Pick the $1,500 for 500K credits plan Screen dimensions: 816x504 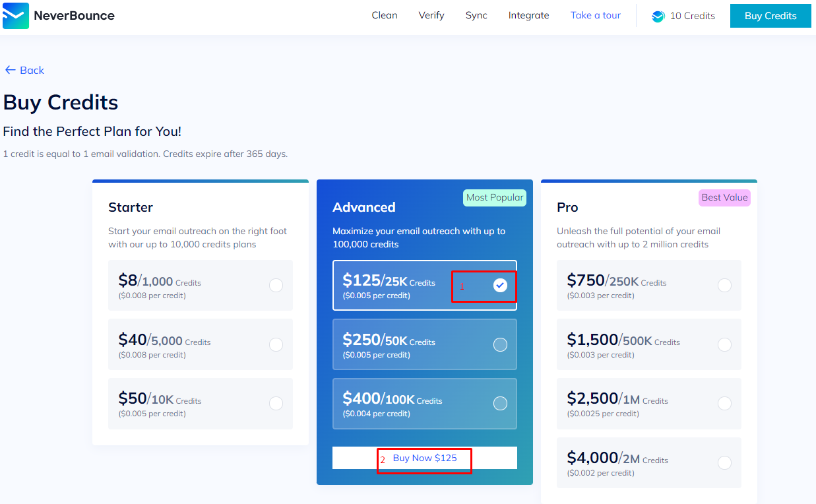(x=724, y=344)
